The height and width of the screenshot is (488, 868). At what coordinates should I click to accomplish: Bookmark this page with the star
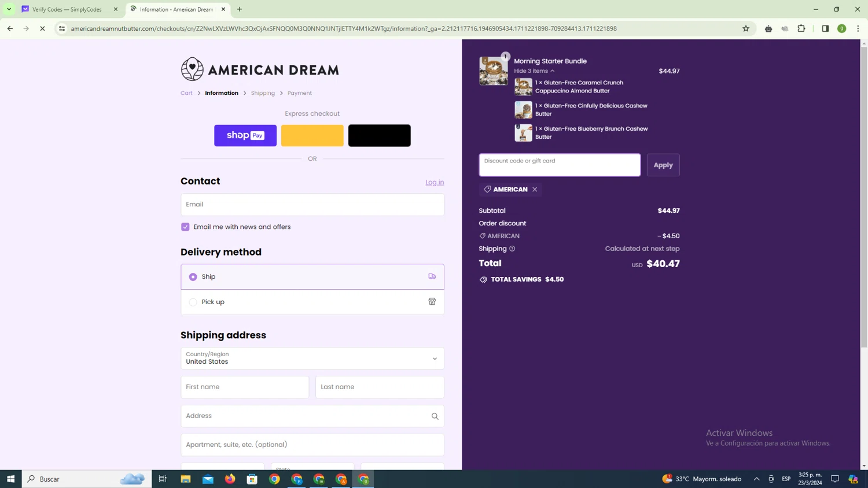coord(746,28)
